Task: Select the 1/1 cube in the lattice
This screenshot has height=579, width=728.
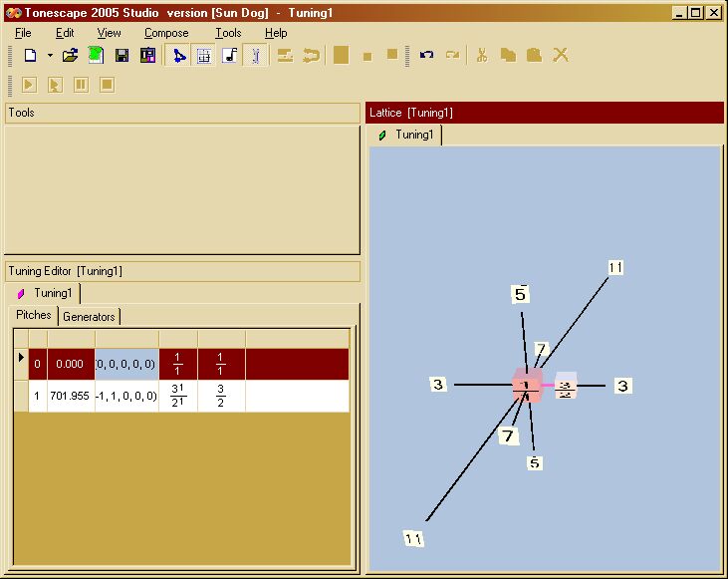Action: [527, 386]
